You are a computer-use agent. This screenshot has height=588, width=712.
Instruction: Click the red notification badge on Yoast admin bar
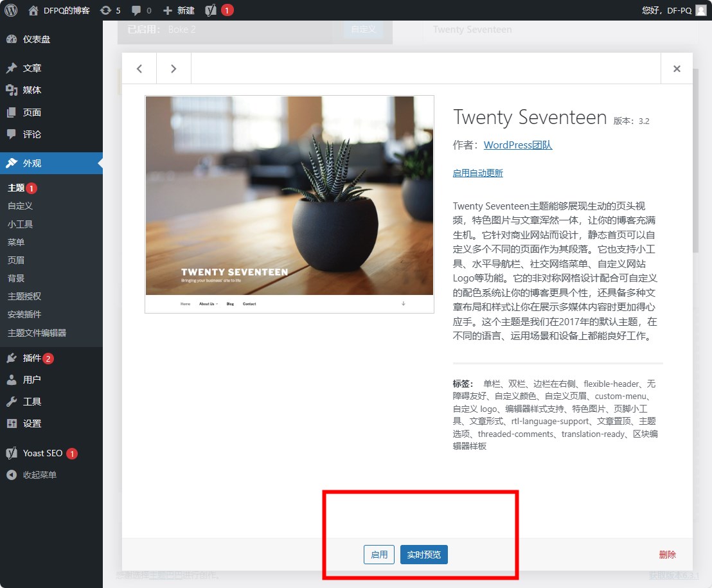pyautogui.click(x=227, y=10)
